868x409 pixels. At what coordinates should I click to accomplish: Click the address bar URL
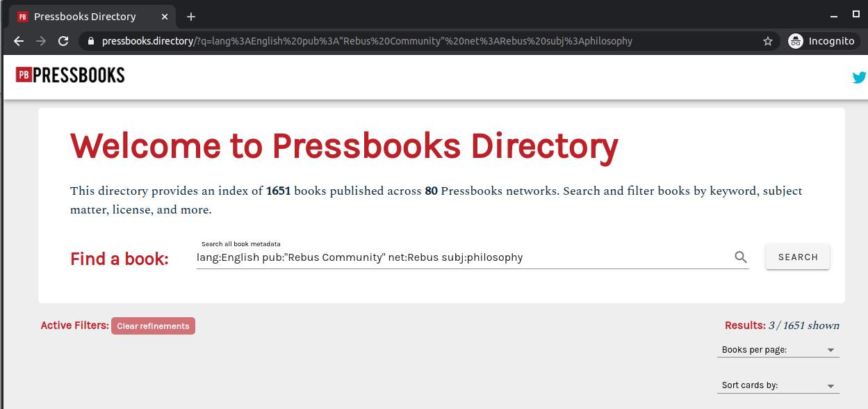[367, 41]
